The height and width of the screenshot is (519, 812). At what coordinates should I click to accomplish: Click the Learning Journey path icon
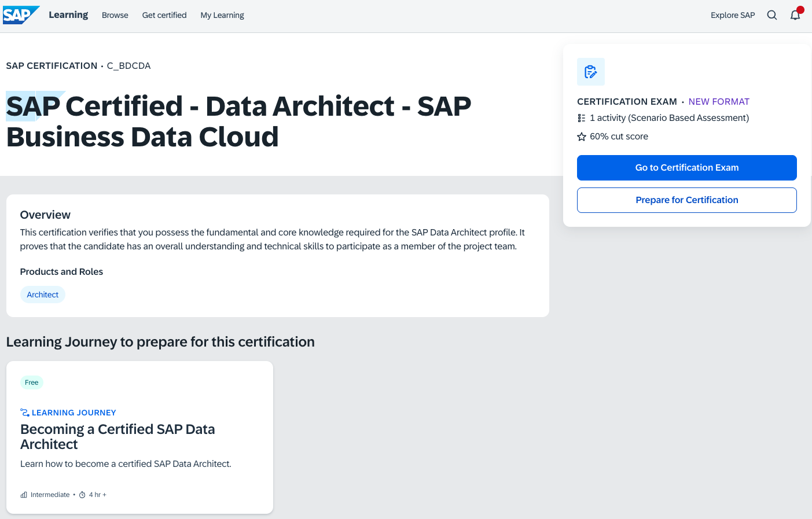pyautogui.click(x=25, y=413)
